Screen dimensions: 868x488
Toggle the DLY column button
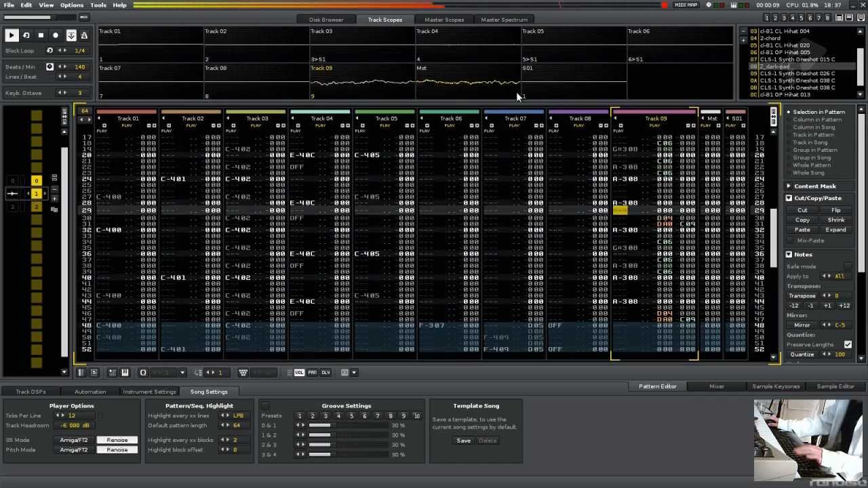click(x=325, y=372)
